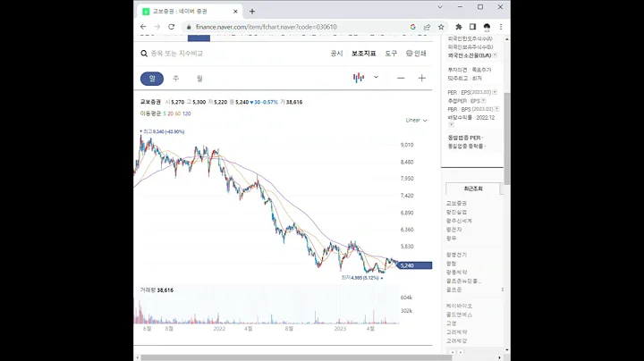The width and height of the screenshot is (644, 361).
Task: Select the 교보증권 : 네이버 증권 tab
Action: [x=188, y=12]
